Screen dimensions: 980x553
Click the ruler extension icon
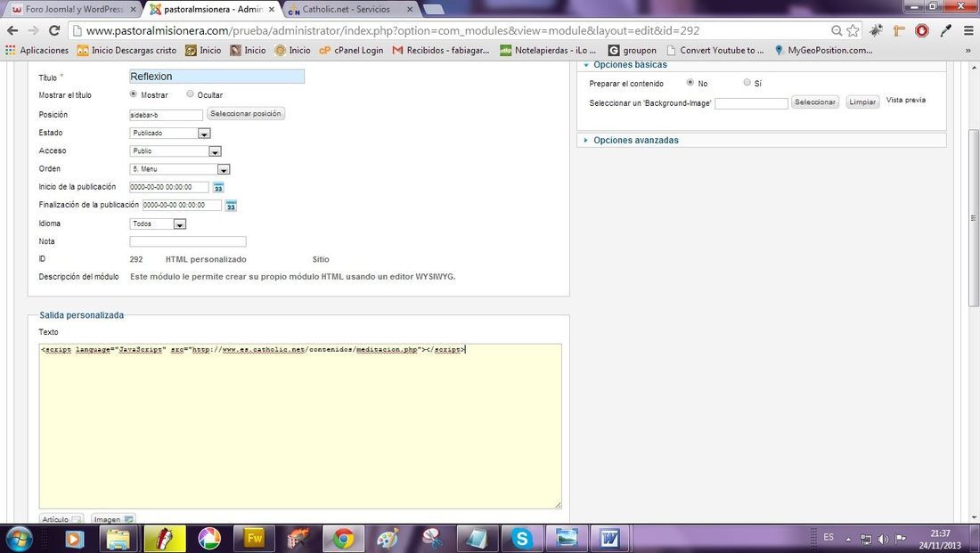click(899, 30)
